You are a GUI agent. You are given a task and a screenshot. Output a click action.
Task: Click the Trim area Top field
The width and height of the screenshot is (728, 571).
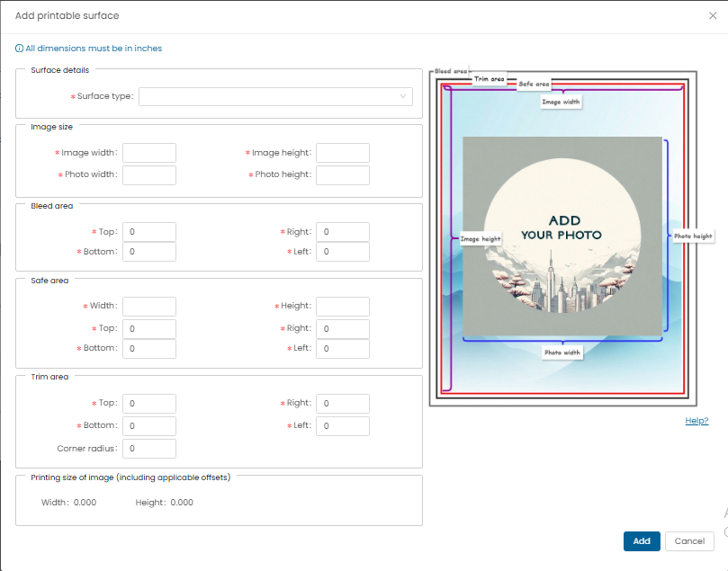[x=149, y=404]
